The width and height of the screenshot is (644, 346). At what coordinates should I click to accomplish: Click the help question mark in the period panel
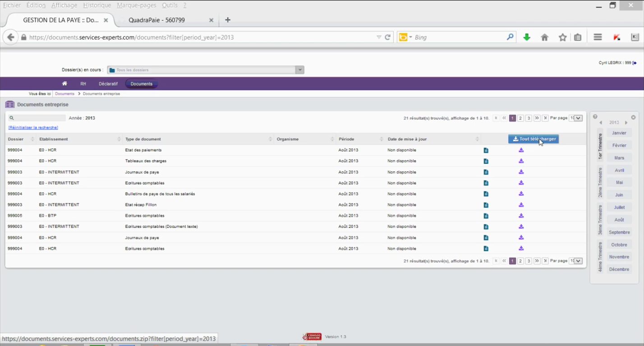coord(595,117)
